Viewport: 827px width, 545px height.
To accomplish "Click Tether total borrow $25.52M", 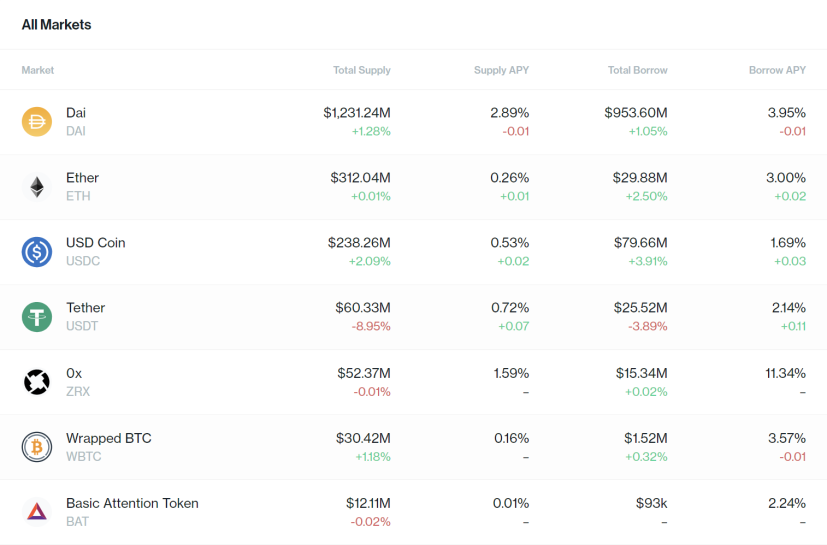I will 641,308.
